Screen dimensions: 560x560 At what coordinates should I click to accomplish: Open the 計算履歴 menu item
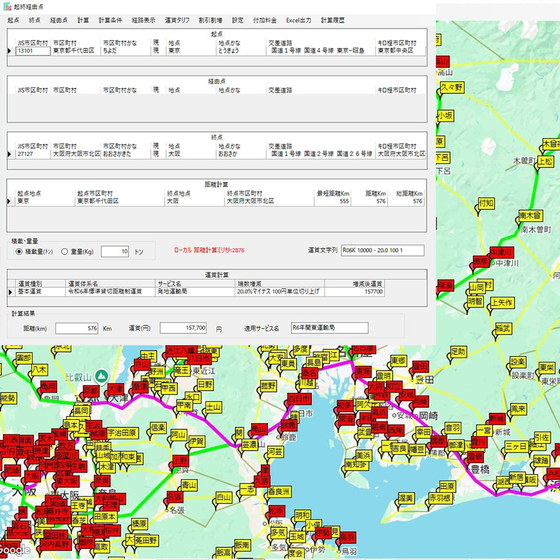click(x=332, y=20)
